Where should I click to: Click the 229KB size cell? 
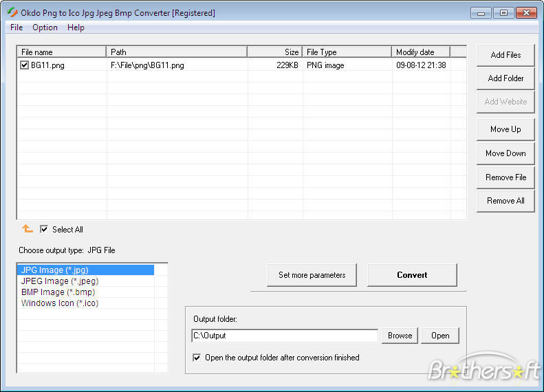click(287, 65)
